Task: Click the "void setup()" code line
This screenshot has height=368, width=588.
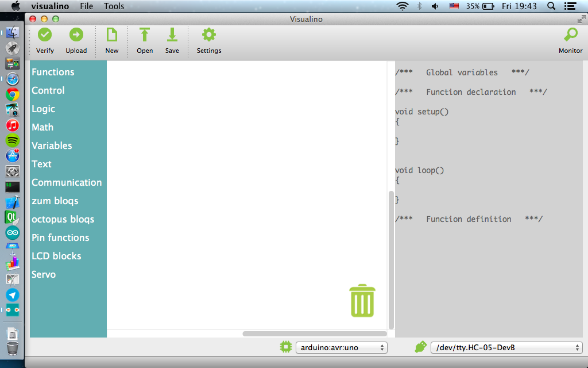Action: (422, 112)
